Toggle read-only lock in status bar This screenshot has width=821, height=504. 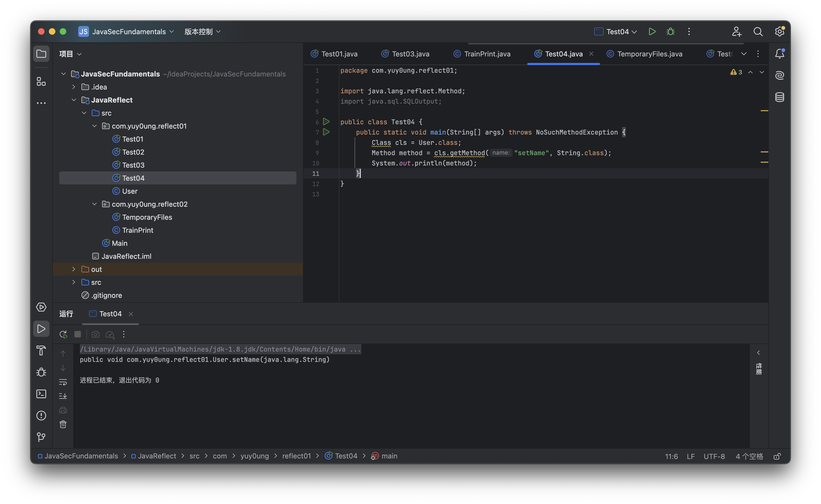(777, 456)
